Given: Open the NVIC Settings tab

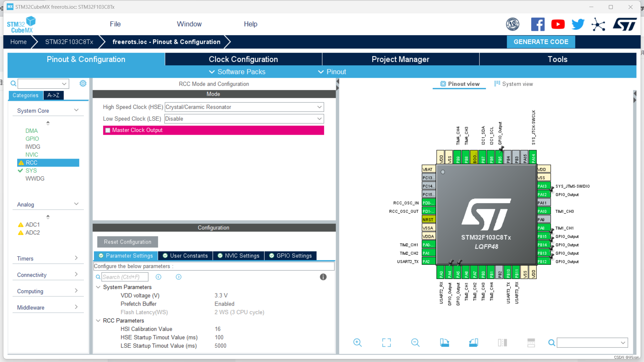Looking at the screenshot, I should [x=238, y=256].
